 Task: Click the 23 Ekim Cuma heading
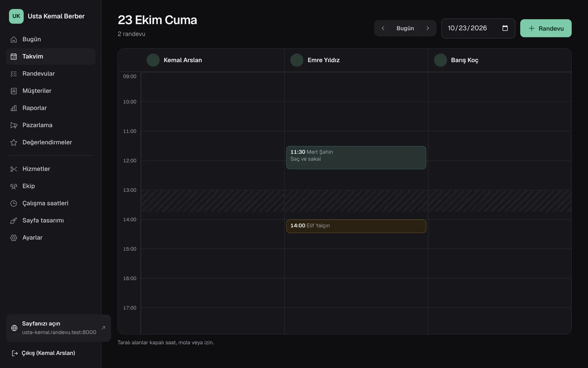tap(157, 20)
